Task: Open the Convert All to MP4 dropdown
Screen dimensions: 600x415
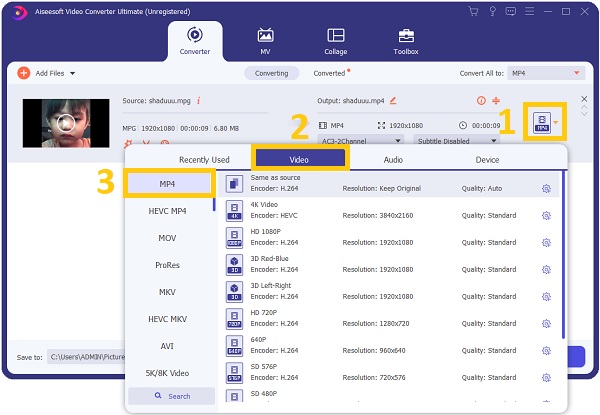Action: coord(546,73)
